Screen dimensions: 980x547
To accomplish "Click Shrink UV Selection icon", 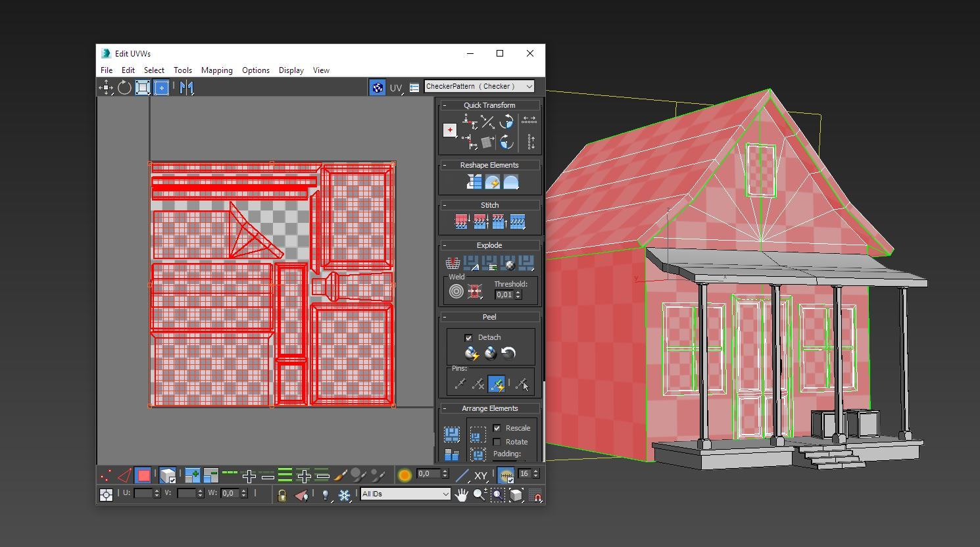I will 211,475.
